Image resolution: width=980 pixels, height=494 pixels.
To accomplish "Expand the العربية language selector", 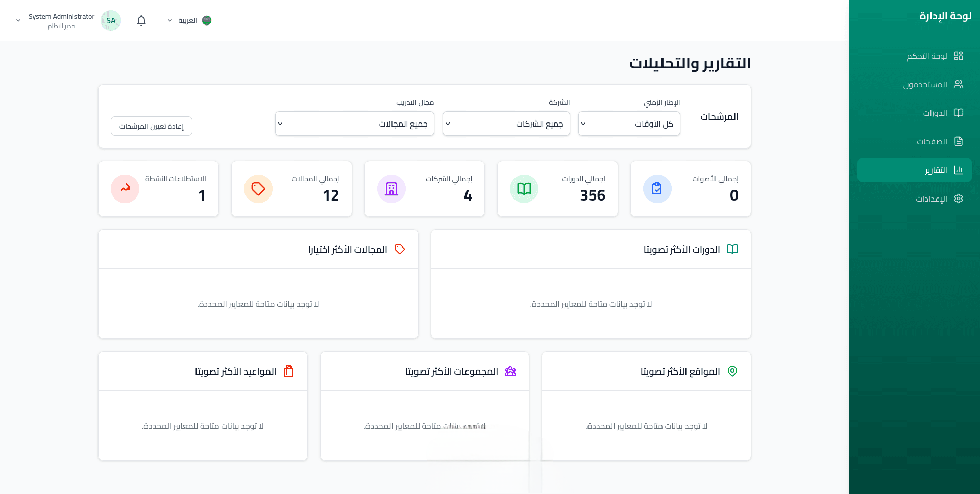I will coord(189,20).
